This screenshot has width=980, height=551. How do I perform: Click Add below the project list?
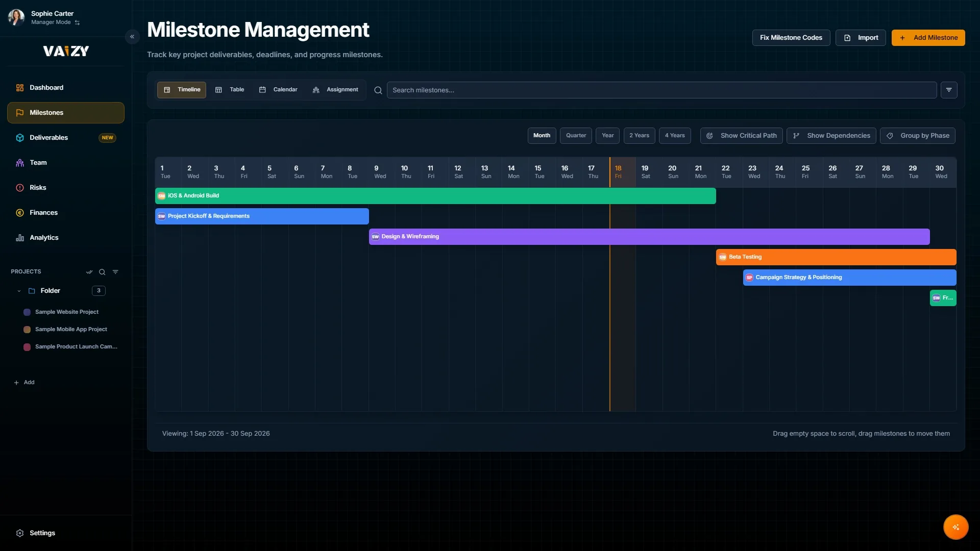click(x=24, y=382)
